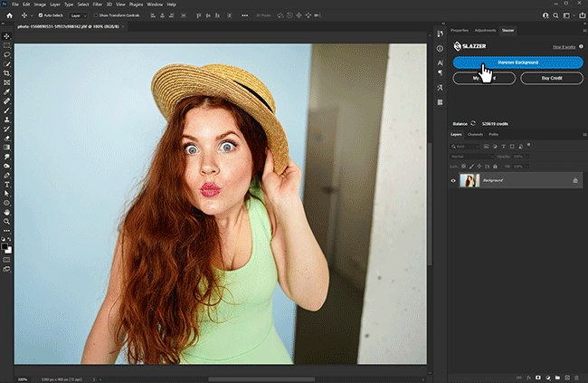This screenshot has height=383, width=588.
Task: Open the Plugins menu
Action: (136, 5)
